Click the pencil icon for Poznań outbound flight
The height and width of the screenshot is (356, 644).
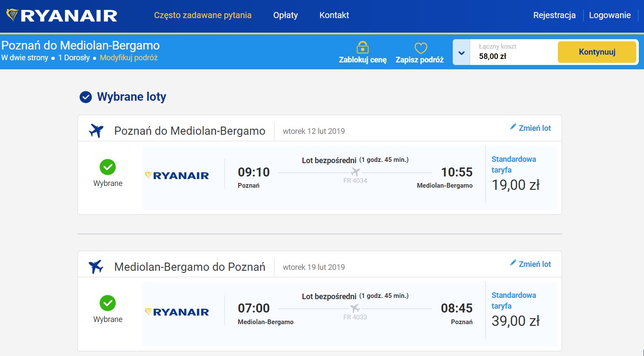pyautogui.click(x=513, y=127)
